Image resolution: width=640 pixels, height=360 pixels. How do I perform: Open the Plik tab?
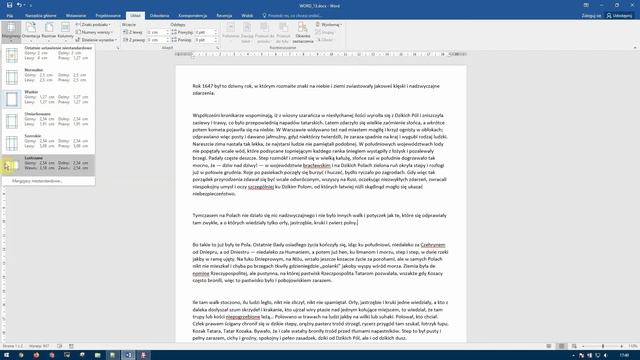pyautogui.click(x=10, y=16)
